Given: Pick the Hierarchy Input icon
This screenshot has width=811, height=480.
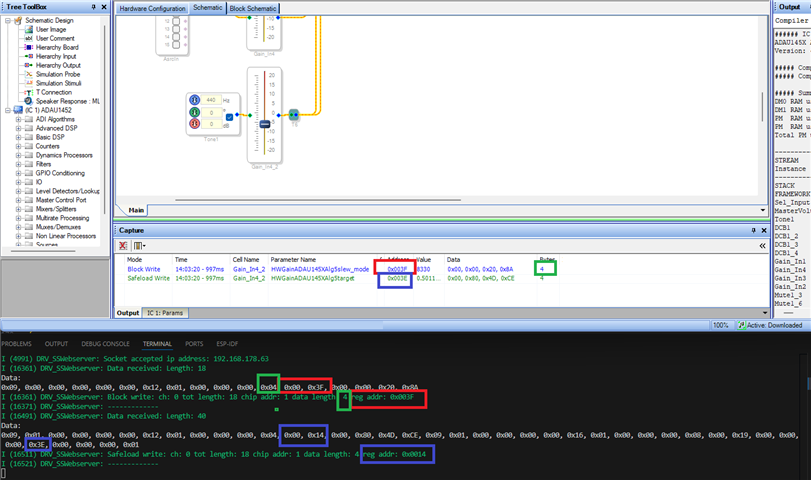Looking at the screenshot, I should coord(29,56).
